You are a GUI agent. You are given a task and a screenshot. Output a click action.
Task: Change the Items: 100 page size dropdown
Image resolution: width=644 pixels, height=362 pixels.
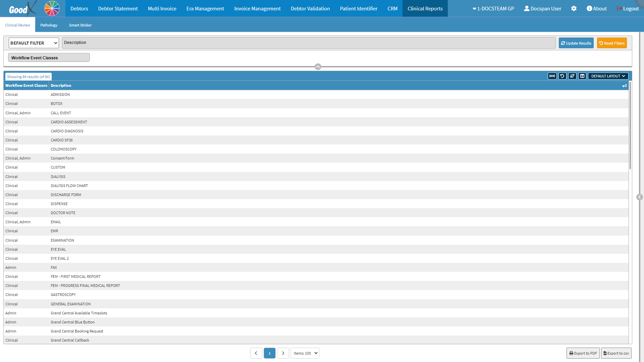(x=305, y=353)
